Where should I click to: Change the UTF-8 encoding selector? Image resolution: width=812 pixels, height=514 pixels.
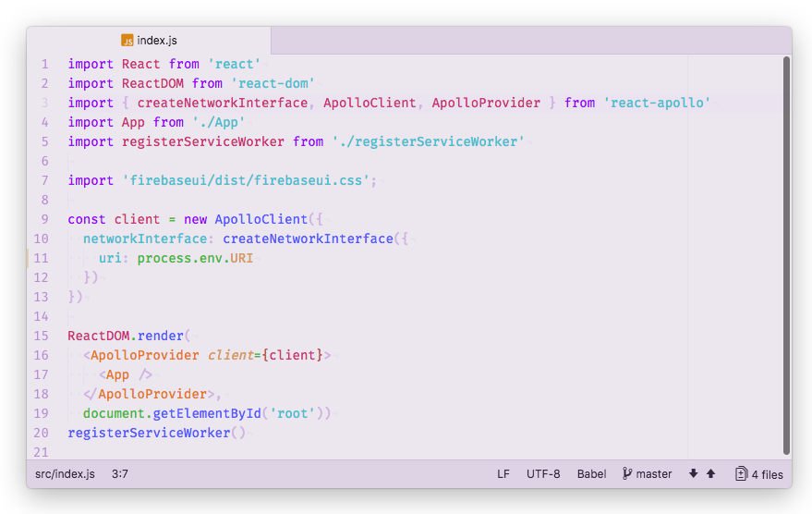tap(543, 474)
